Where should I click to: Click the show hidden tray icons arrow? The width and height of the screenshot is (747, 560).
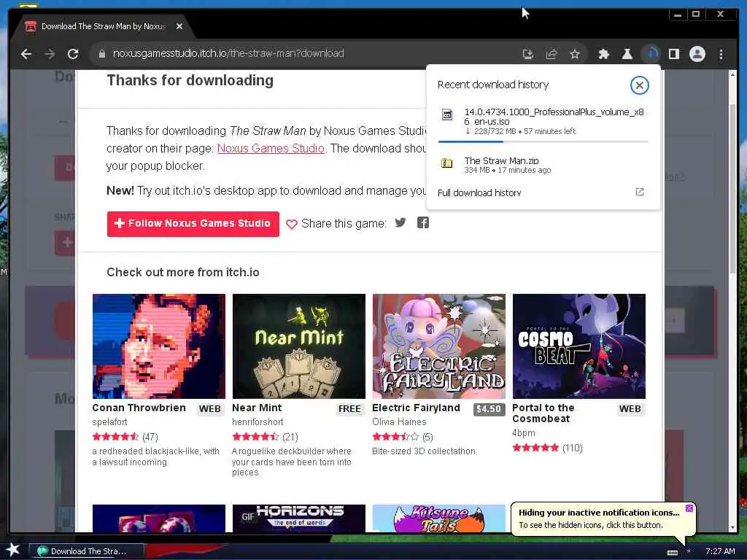click(x=689, y=551)
